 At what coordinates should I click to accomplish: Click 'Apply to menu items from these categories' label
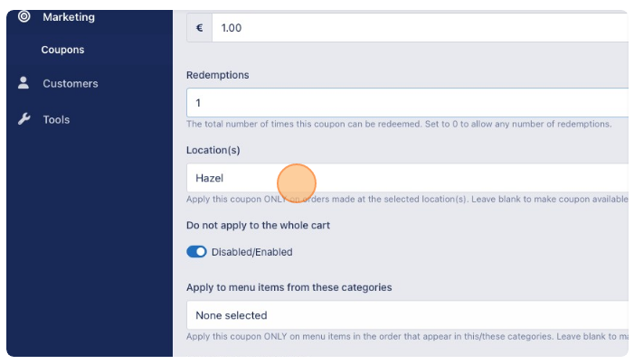point(289,287)
